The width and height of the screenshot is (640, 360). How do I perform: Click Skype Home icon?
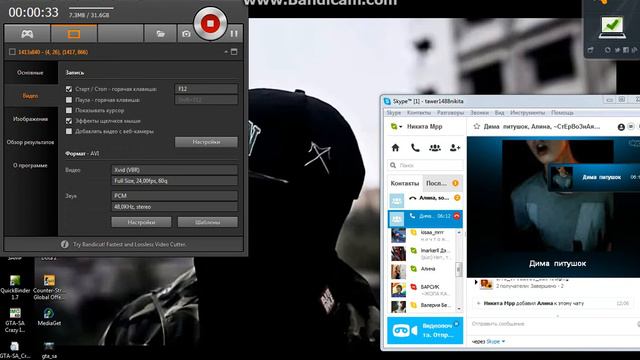395,148
